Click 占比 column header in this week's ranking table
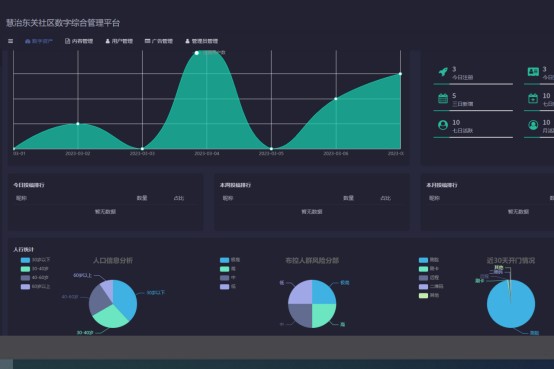The width and height of the screenshot is (554, 369). [x=385, y=198]
